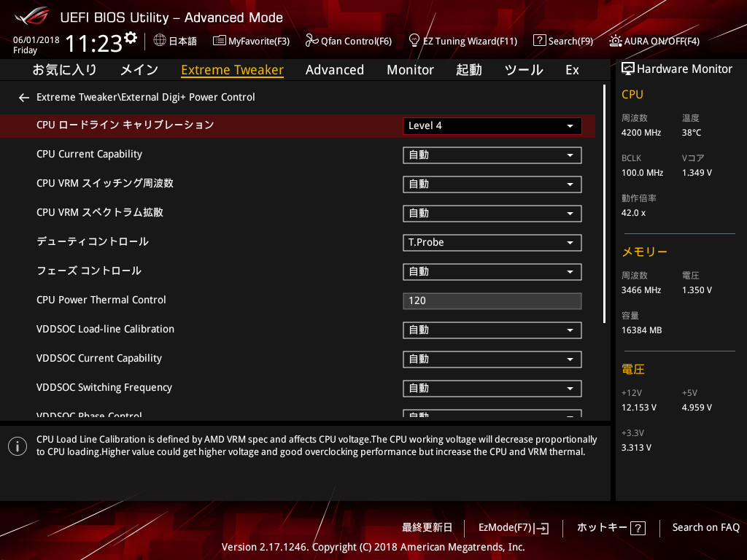Screen dimensions: 747x560
Task: Open Search(F9) question mark icon
Action: click(539, 41)
